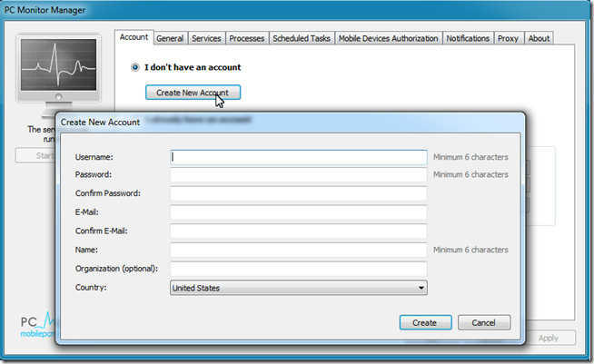Screen dimensions: 594x364
Task: Switch to the Notifications tab
Action: (468, 38)
